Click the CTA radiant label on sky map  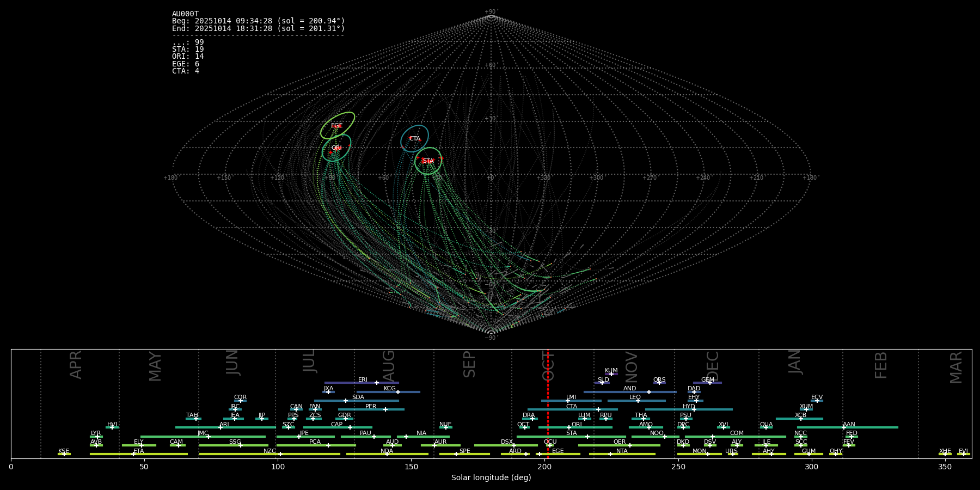(x=415, y=139)
